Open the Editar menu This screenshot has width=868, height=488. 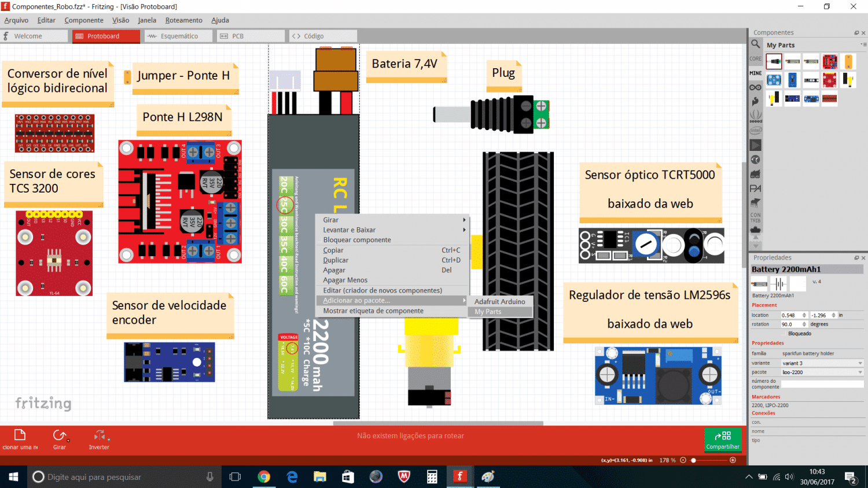point(46,20)
